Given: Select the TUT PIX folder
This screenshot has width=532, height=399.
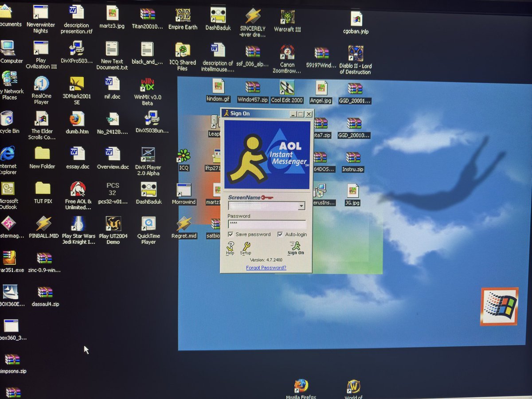Looking at the screenshot, I should (x=43, y=188).
